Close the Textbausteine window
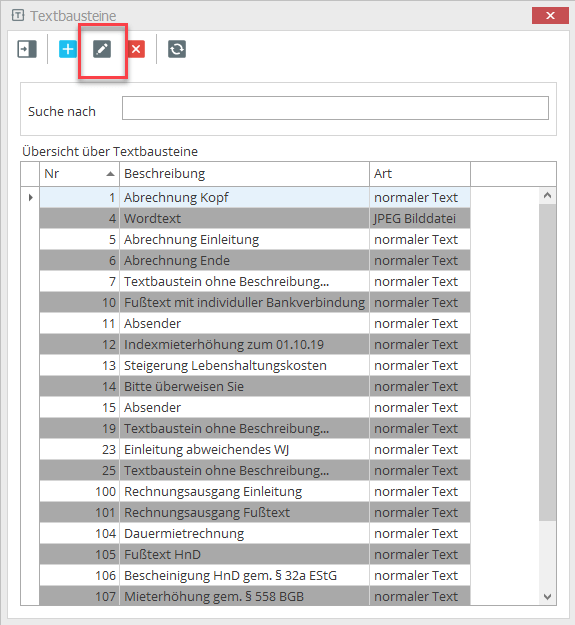575x625 pixels. (550, 16)
